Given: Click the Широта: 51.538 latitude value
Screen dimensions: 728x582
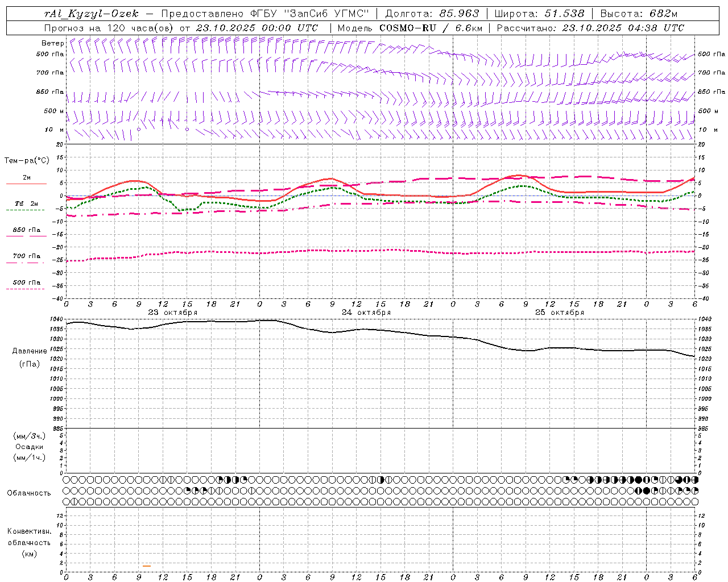Looking at the screenshot, I should tap(539, 14).
